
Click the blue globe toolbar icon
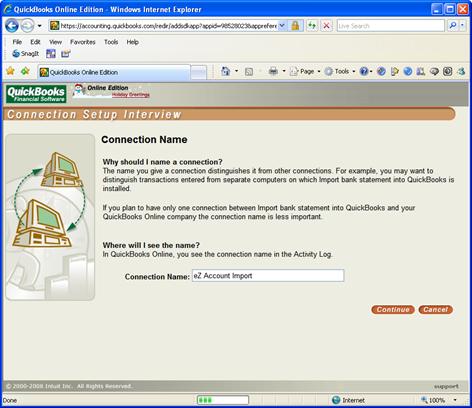[408, 71]
